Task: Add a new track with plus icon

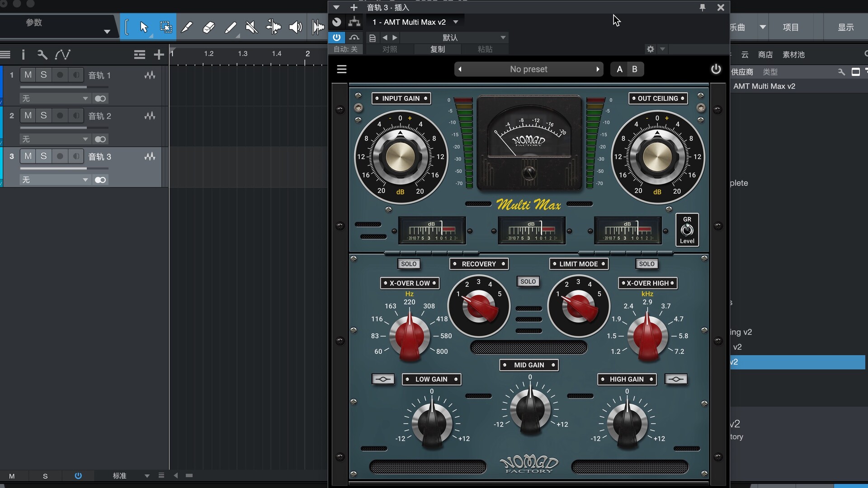Action: [x=159, y=55]
